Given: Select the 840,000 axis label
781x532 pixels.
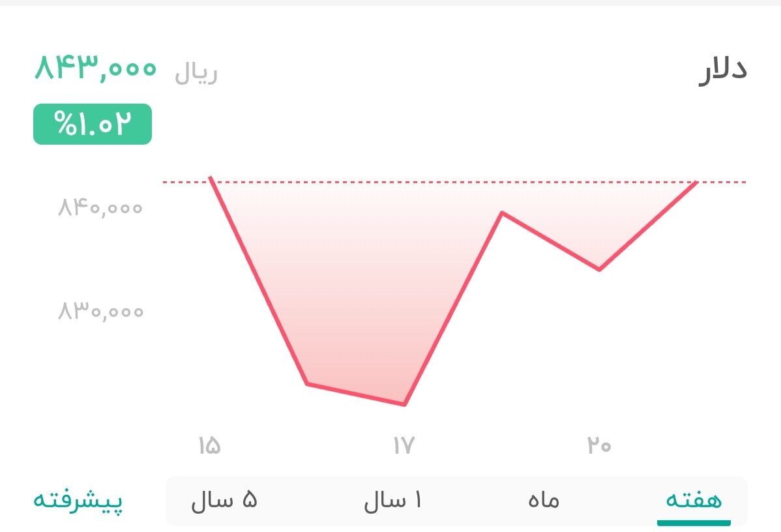Looking at the screenshot, I should coord(99,208).
